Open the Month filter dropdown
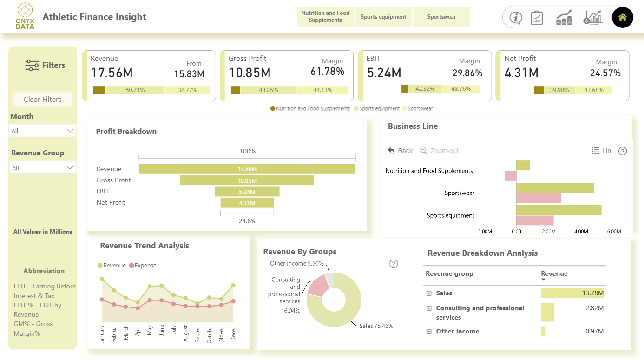Viewport: 644px width, 360px height. click(x=42, y=131)
